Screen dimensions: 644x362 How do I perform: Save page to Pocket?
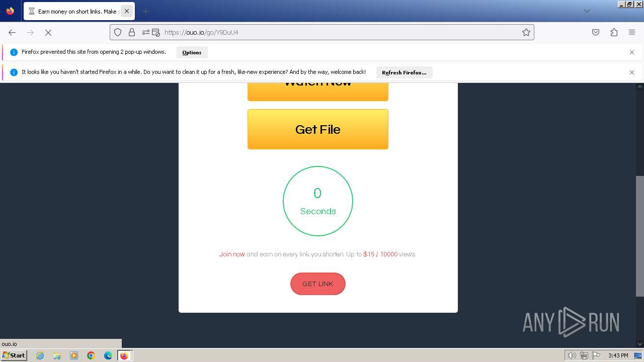pyautogui.click(x=596, y=32)
